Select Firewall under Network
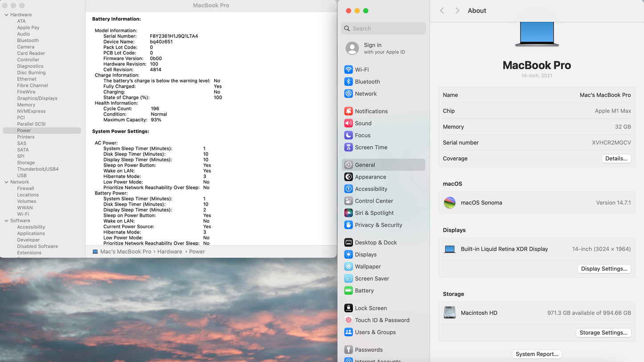 click(25, 189)
